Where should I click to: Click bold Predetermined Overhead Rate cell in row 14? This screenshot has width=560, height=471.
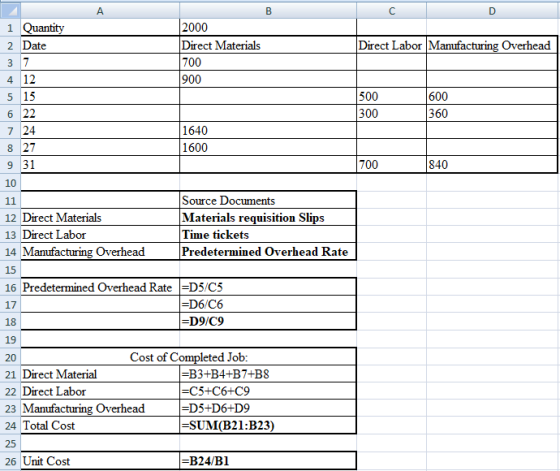(268, 252)
